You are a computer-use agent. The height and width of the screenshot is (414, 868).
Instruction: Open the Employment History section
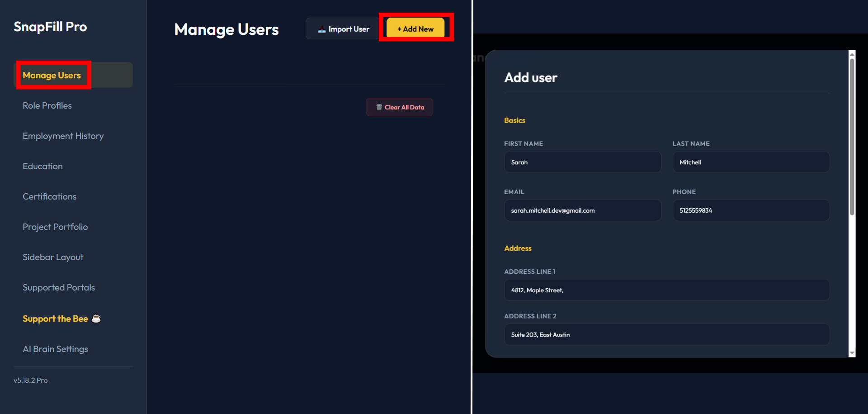click(x=63, y=135)
